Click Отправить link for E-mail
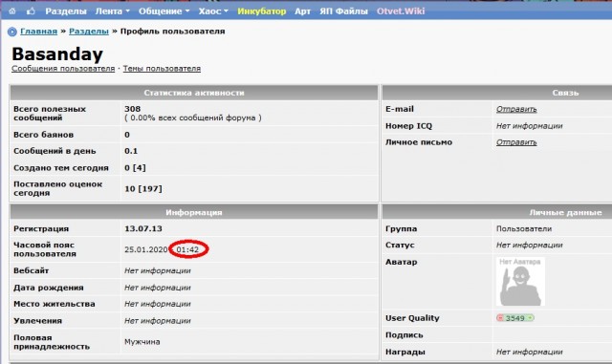This screenshot has width=612, height=364. 516,109
